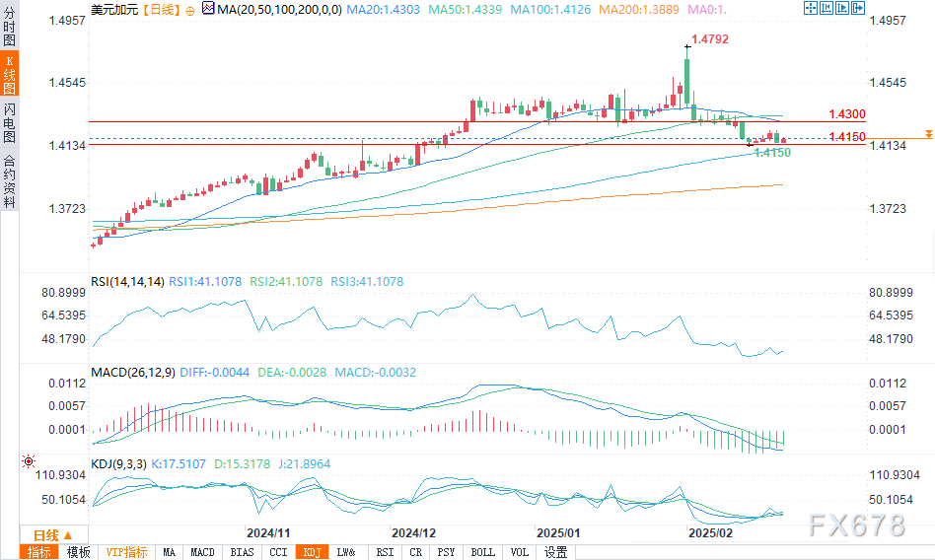Click the circled-plus icon beside 日线 title
This screenshot has height=560, width=935.
pos(189,9)
